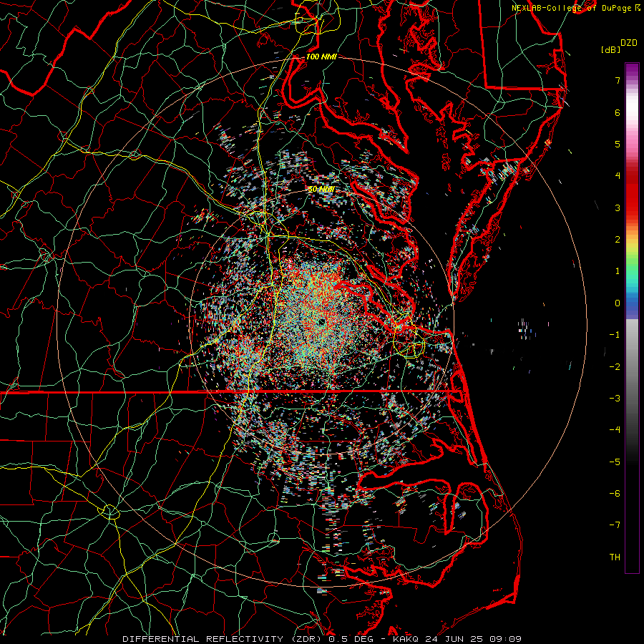Viewport: 644px width, 644px height.
Task: Select the -4 value on color scale
Action: point(615,430)
